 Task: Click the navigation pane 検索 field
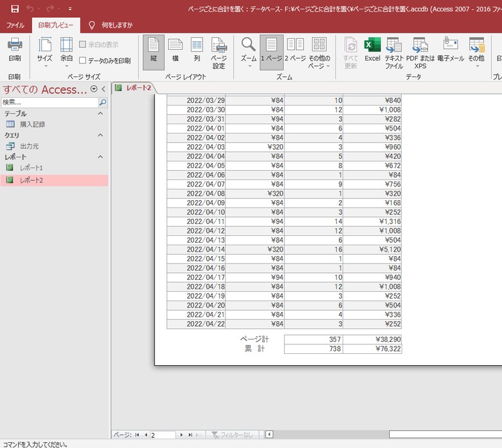tap(50, 102)
